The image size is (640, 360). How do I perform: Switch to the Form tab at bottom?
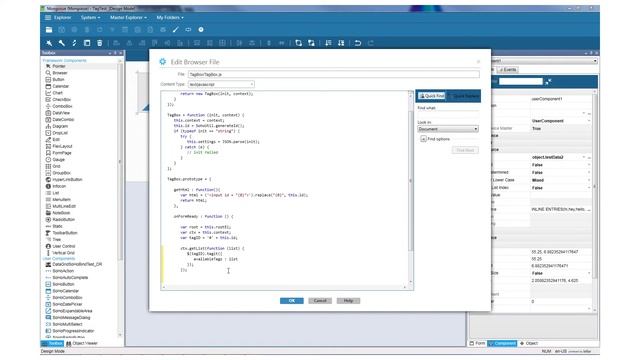tap(477, 344)
